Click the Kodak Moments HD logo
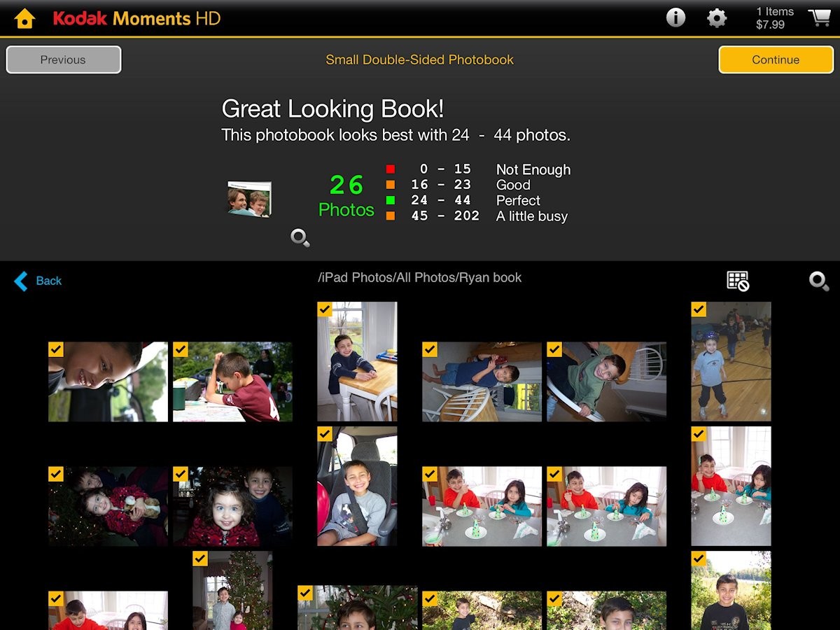This screenshot has width=840, height=630. click(136, 18)
